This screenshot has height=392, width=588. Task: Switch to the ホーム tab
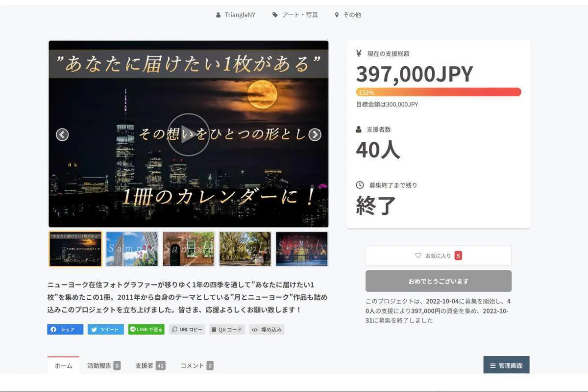tap(63, 366)
